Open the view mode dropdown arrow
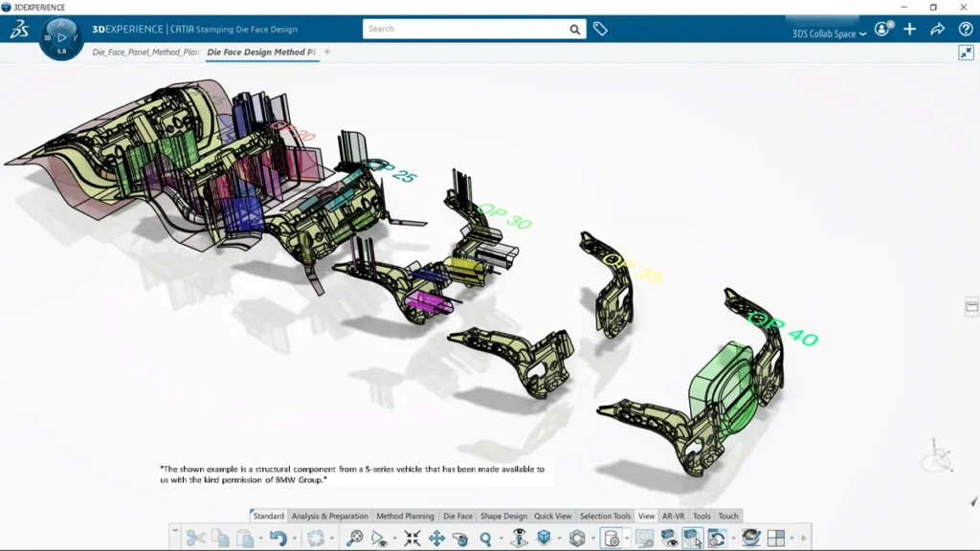This screenshot has width=980, height=551. (593, 539)
